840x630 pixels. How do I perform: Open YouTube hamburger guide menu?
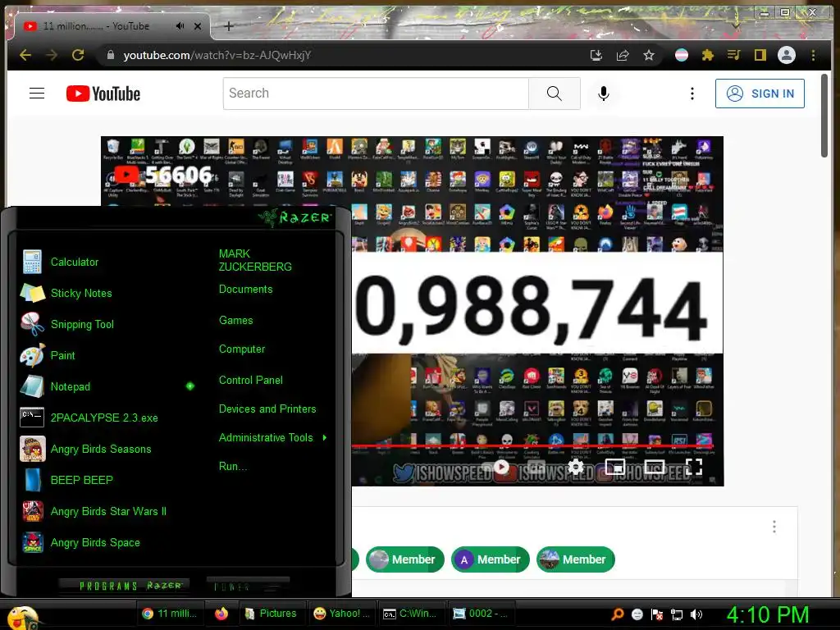coord(37,94)
